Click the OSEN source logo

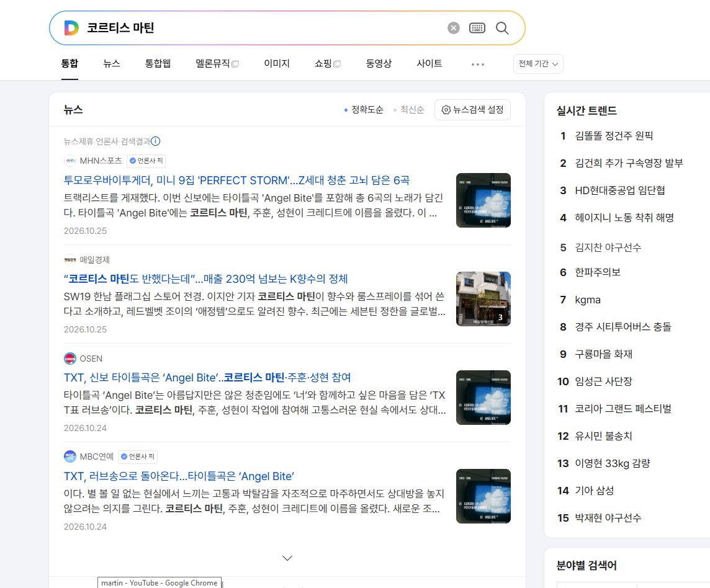pyautogui.click(x=70, y=359)
